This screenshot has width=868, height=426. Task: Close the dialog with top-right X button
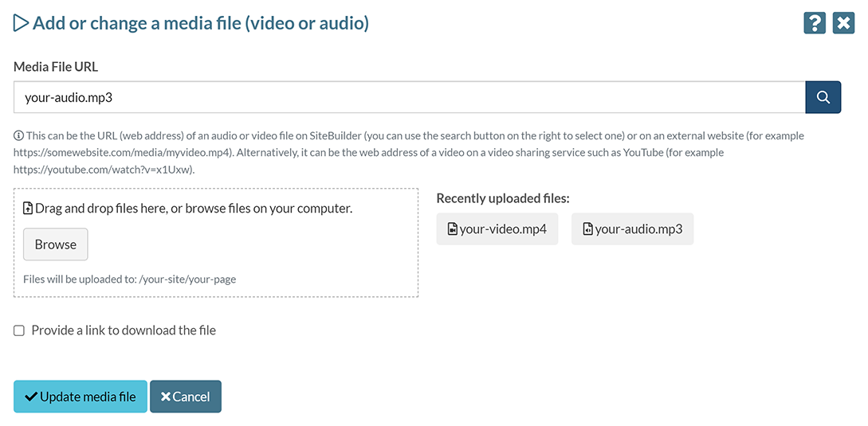(x=843, y=23)
